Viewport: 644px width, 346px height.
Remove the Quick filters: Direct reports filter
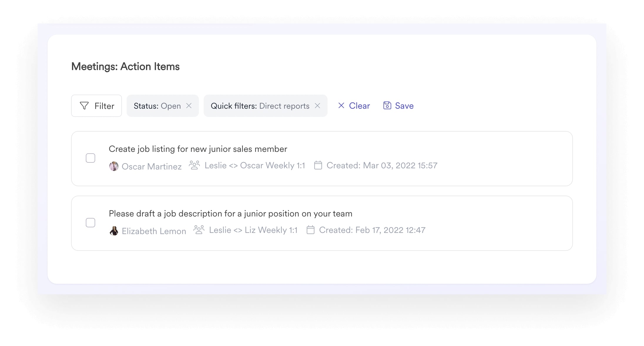pyautogui.click(x=319, y=106)
